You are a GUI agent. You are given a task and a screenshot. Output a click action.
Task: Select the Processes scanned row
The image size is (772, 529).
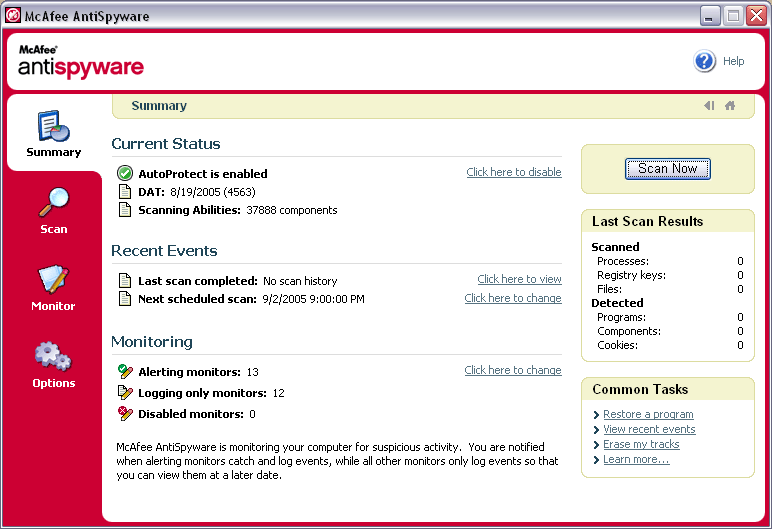tap(668, 261)
